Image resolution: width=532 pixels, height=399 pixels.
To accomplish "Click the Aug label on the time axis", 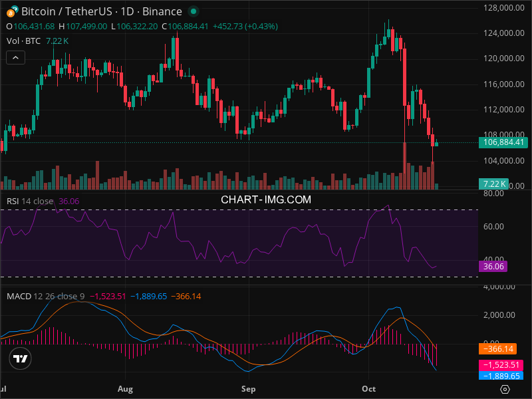I will [125, 387].
